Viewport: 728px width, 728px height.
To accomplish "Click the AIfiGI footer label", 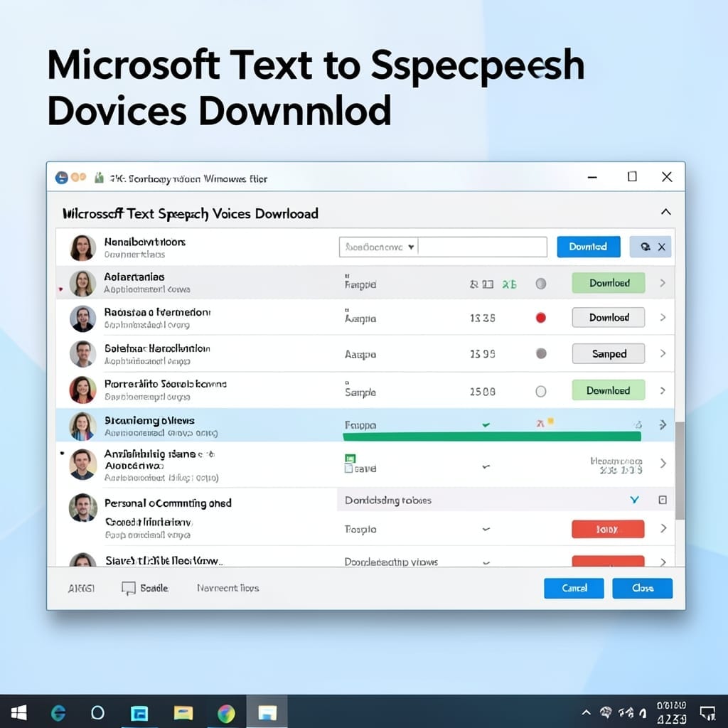I will [81, 589].
